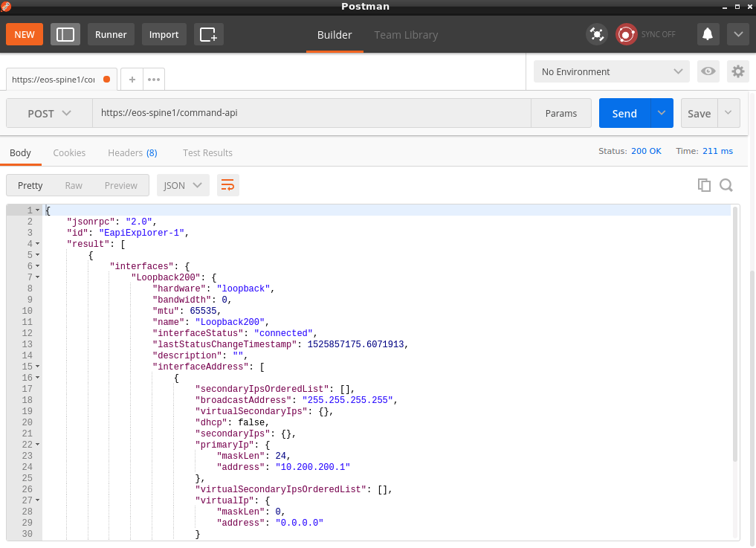The image size is (756, 548).
Task: Search within the response body
Action: (x=726, y=185)
